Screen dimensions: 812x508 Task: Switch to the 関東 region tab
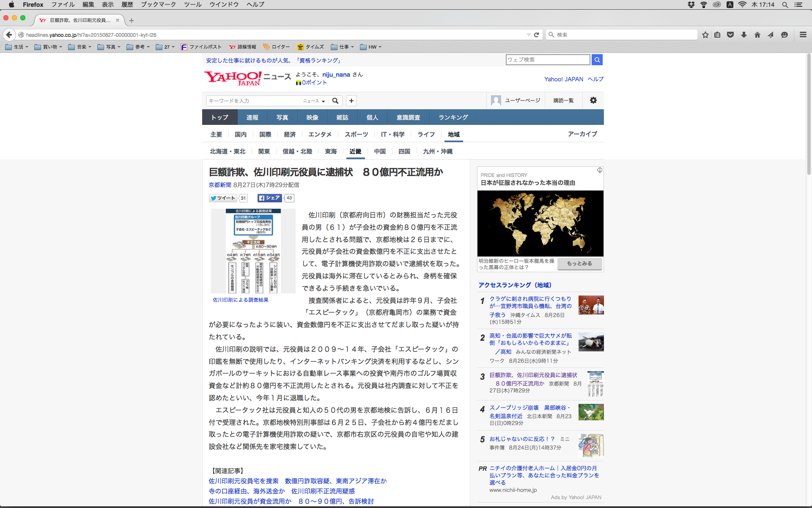click(264, 151)
